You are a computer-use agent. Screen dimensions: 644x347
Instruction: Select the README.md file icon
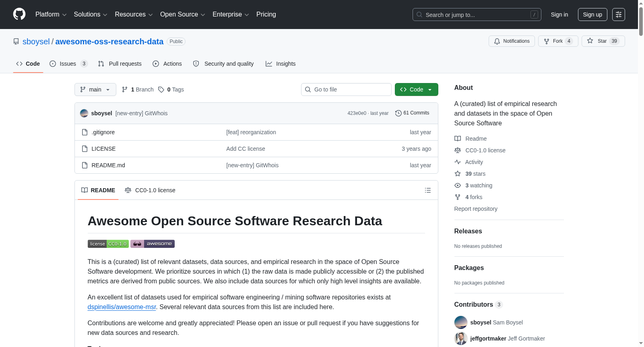click(85, 165)
